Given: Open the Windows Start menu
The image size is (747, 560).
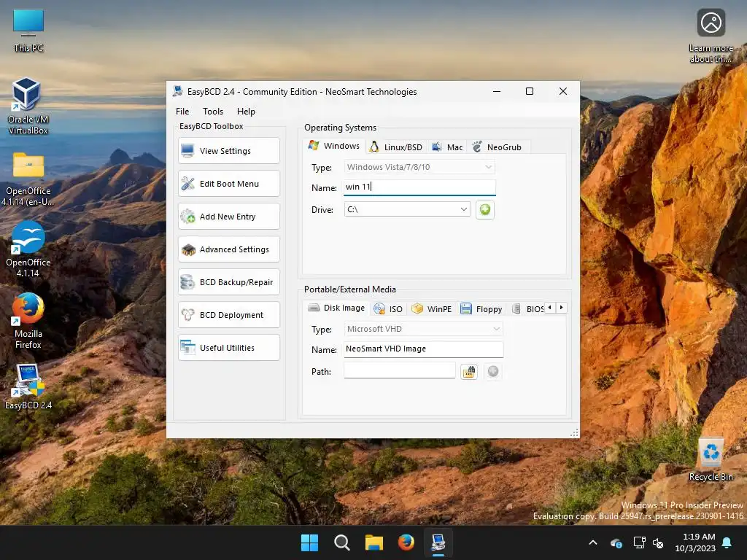Looking at the screenshot, I should [x=309, y=542].
